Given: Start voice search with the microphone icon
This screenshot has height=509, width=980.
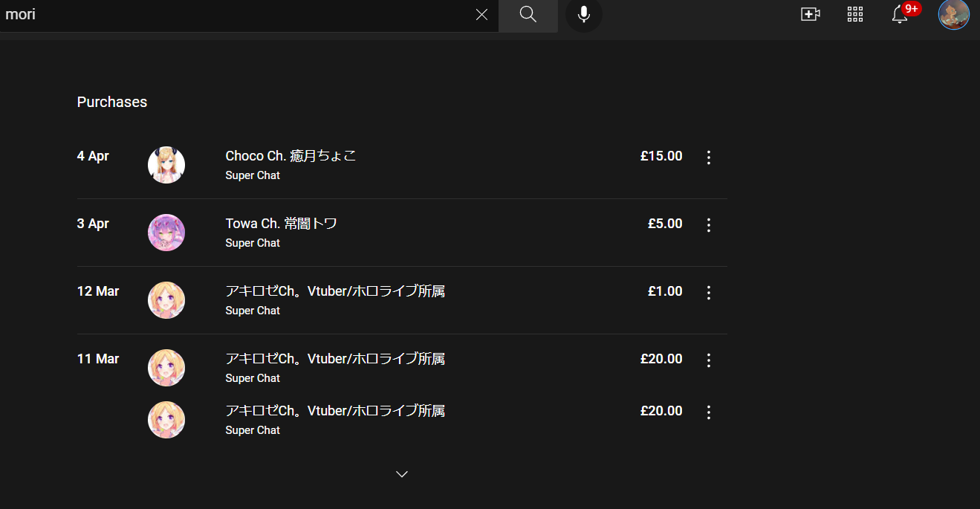Looking at the screenshot, I should (x=584, y=15).
